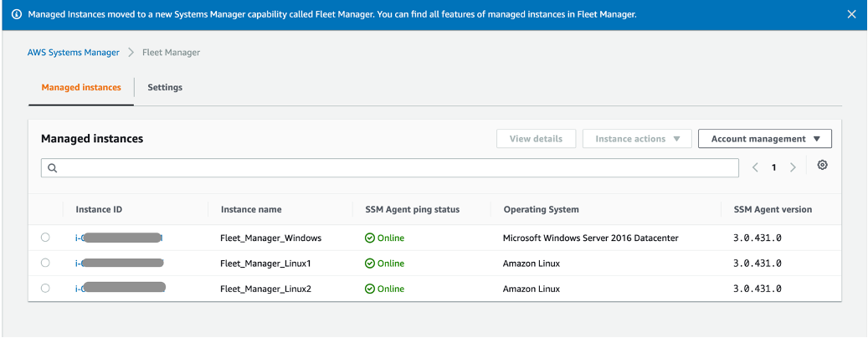Dismiss the Fleet Manager info banner

tap(851, 15)
